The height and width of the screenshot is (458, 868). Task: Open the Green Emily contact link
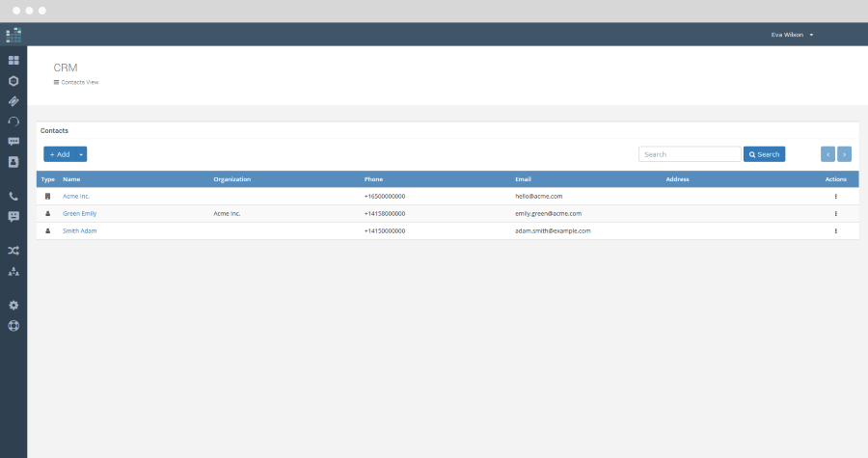point(79,213)
